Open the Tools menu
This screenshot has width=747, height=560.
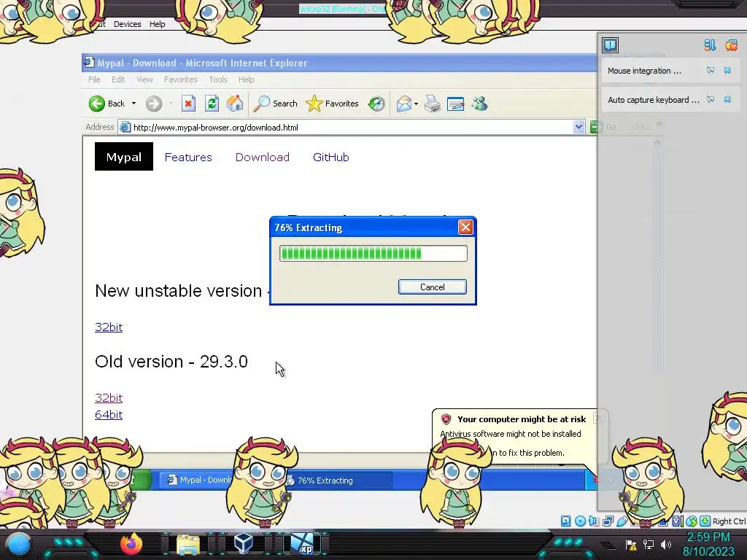tap(217, 79)
